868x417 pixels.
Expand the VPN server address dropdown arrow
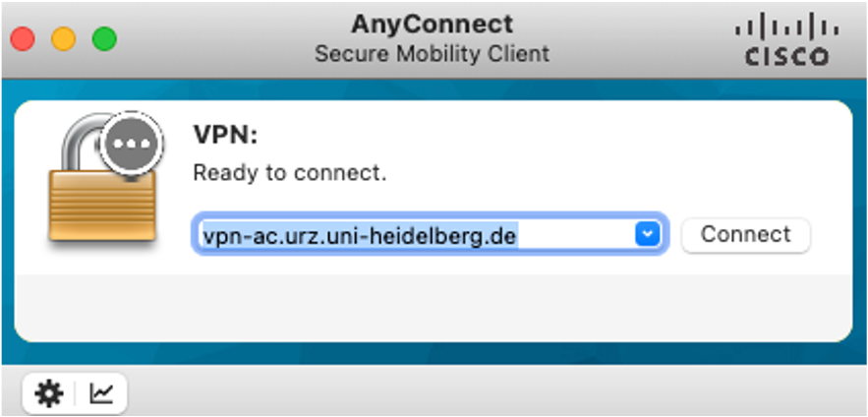coord(647,234)
